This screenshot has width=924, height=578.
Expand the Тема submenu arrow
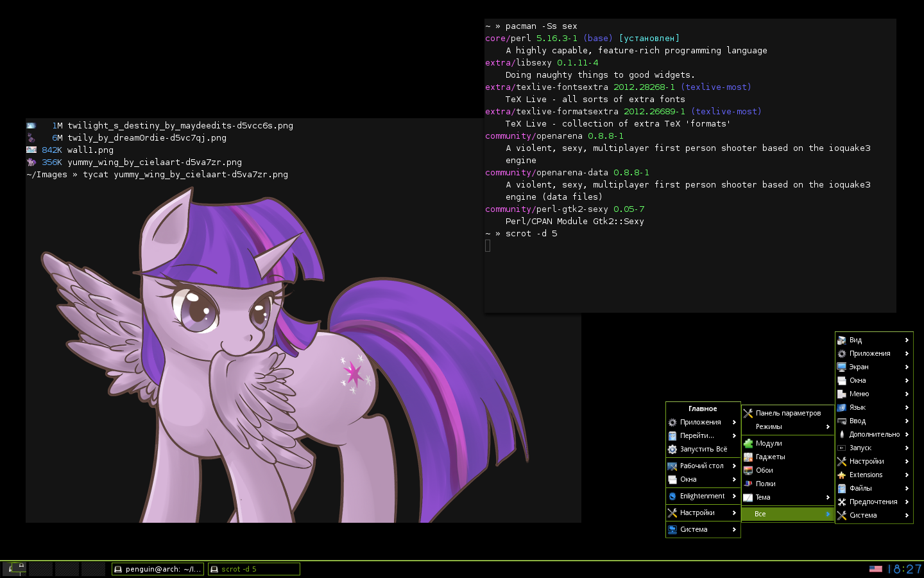click(x=828, y=497)
